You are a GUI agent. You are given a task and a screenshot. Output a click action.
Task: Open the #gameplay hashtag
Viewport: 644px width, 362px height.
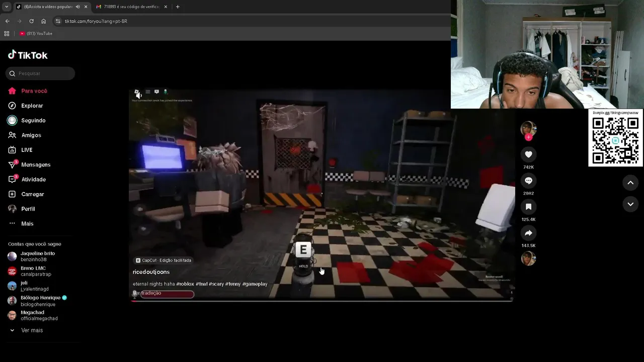pyautogui.click(x=255, y=284)
